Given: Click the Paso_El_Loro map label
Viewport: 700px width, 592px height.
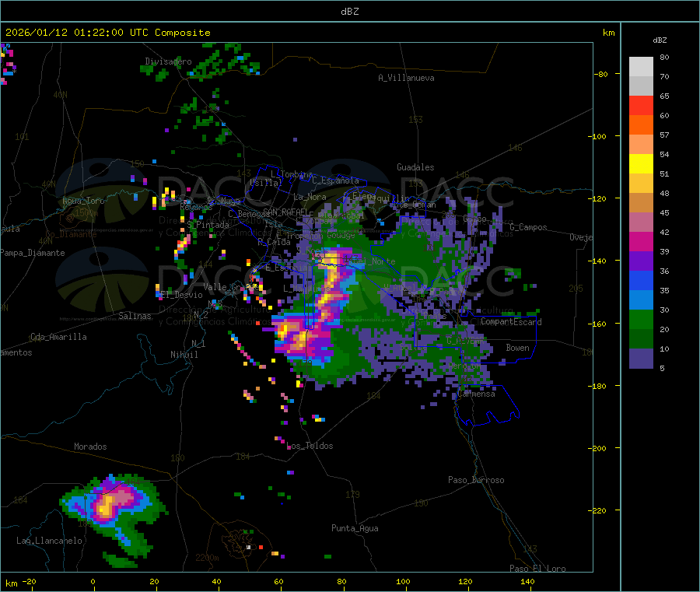Looking at the screenshot, I should (537, 569).
